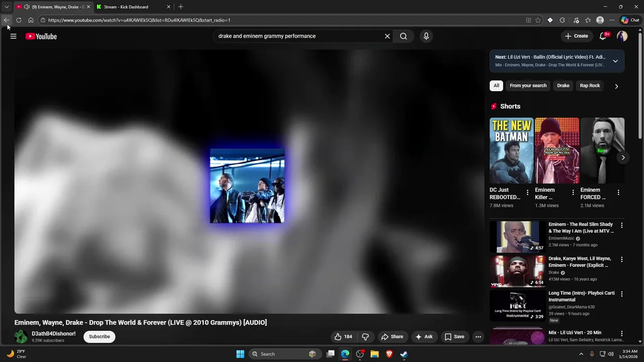Viewport: 644px width, 362px height.
Task: Open the YouTube account avatar menu
Action: (x=622, y=36)
